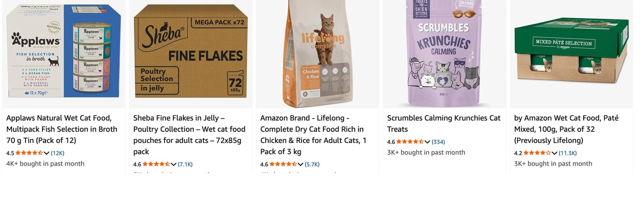Screen dimensions: 644x198
Task: Open the Lifelong Complete dry food bag image
Action: point(318,54)
